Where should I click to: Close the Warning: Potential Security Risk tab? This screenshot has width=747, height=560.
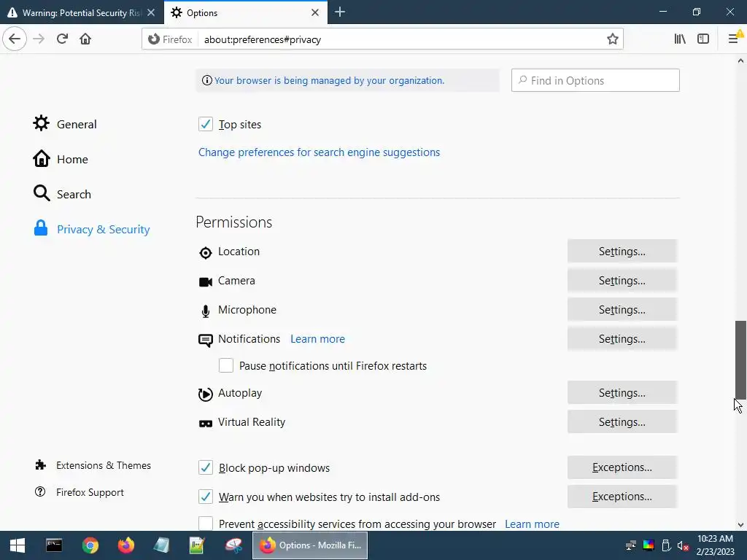click(151, 12)
